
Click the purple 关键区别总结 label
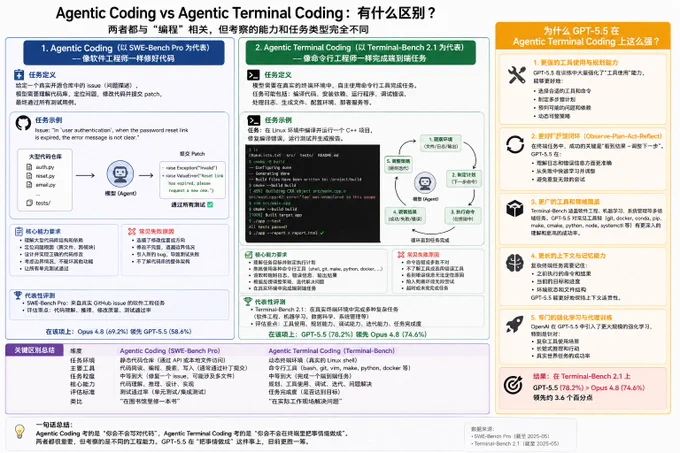[34, 350]
